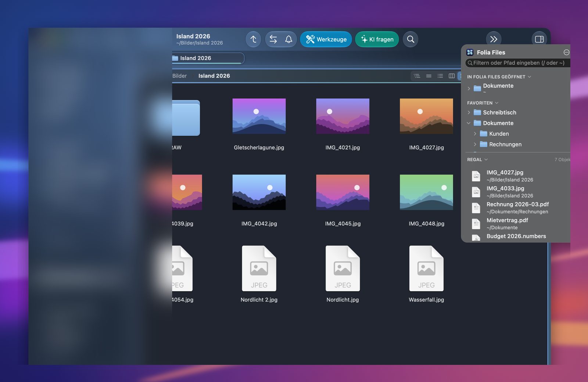Select IMG_4033.jpg in the Regal shelf

tap(518, 192)
